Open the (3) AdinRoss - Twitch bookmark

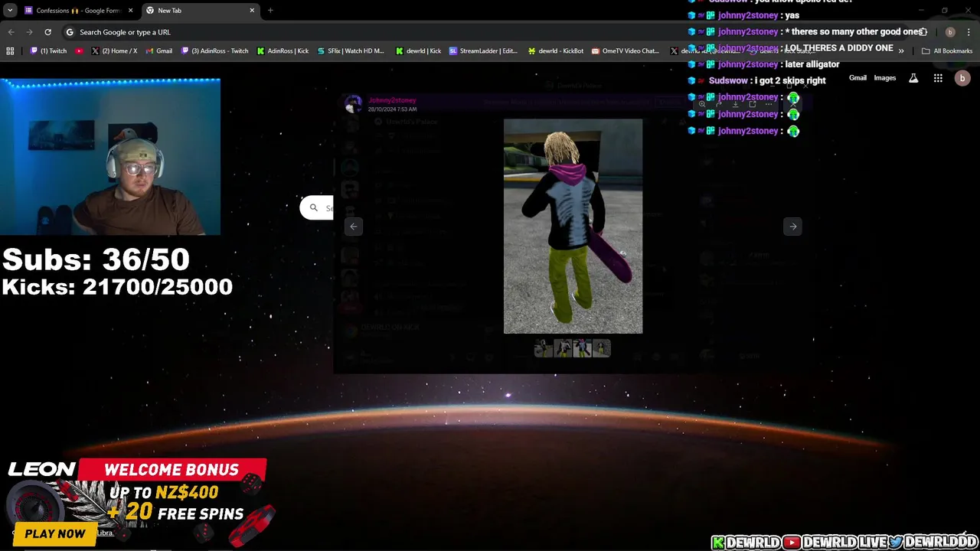(215, 51)
